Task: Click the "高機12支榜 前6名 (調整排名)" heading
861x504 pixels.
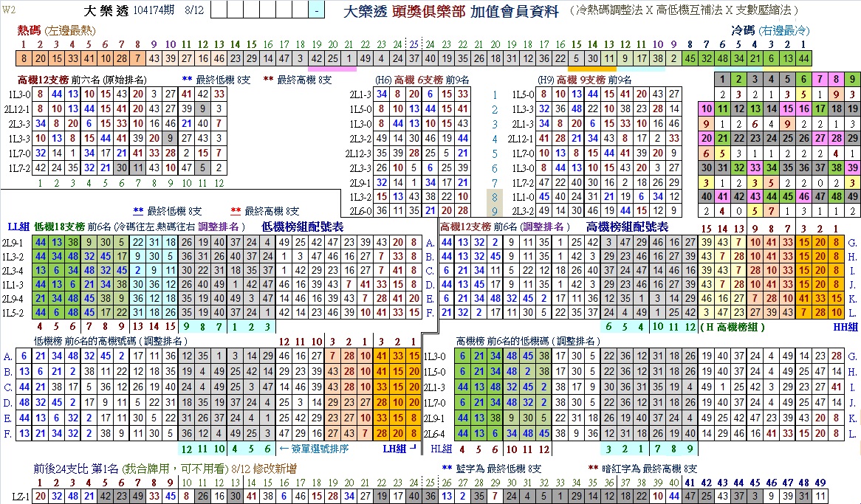Action: (x=504, y=227)
